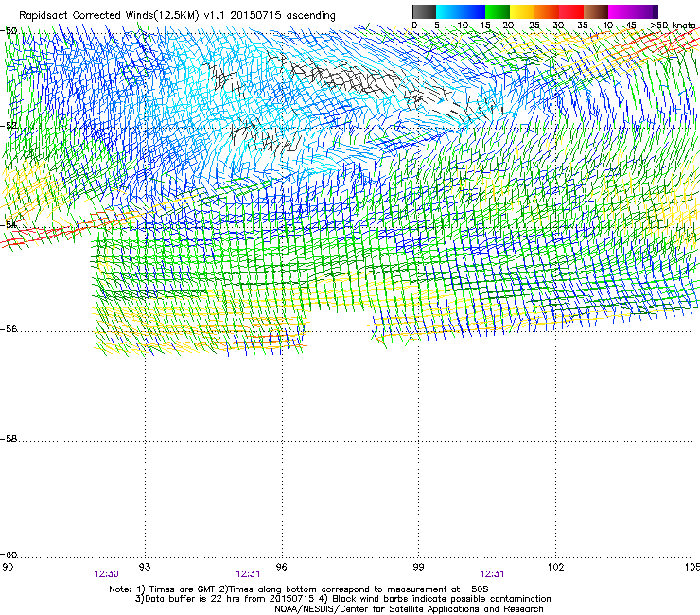Click the '>50 knots' legend label
The image size is (700, 615).
pos(673,26)
